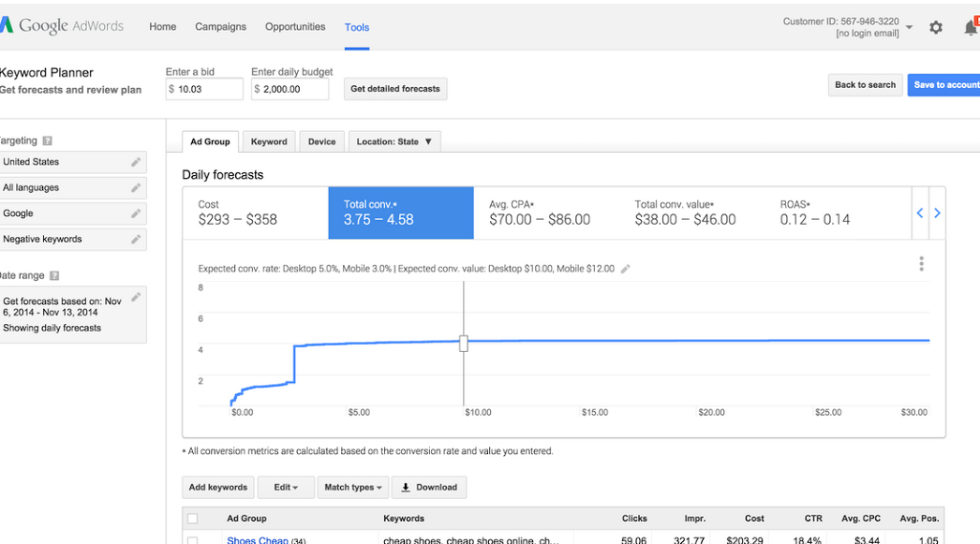Go to Campaigns in top navigation
Viewport: 980px width, 544px height.
(220, 27)
